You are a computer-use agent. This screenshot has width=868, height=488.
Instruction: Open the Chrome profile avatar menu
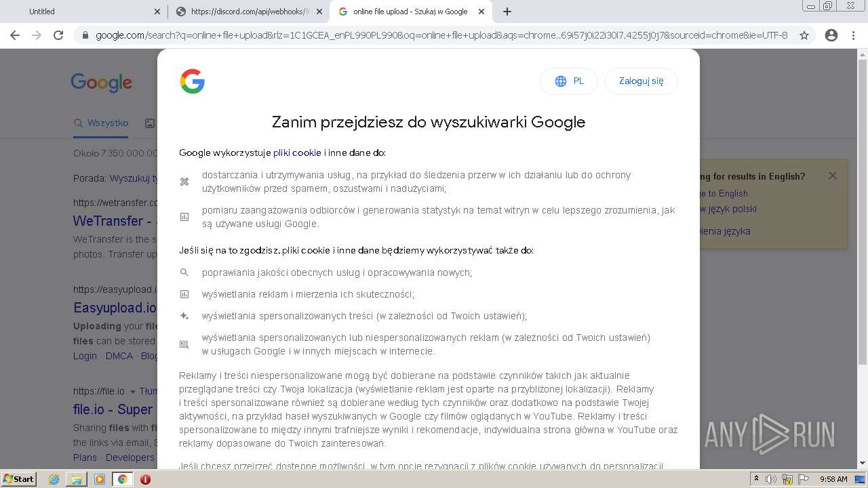pos(831,35)
